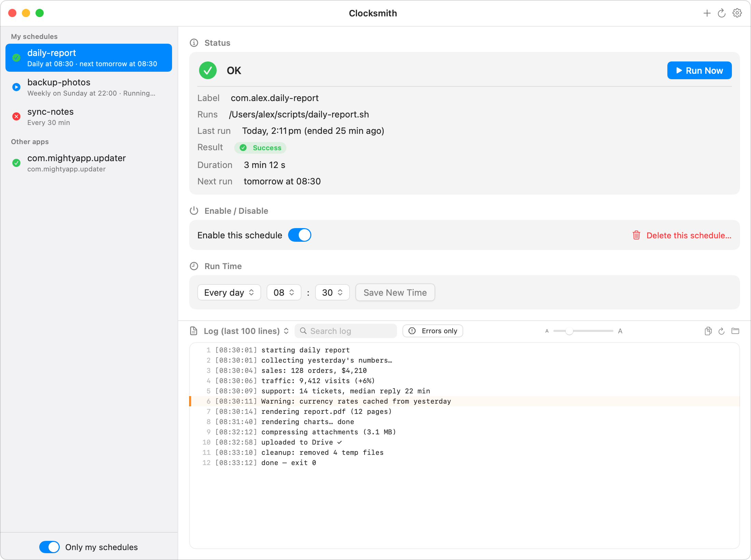
Task: Click the Search log field
Action: tap(345, 331)
